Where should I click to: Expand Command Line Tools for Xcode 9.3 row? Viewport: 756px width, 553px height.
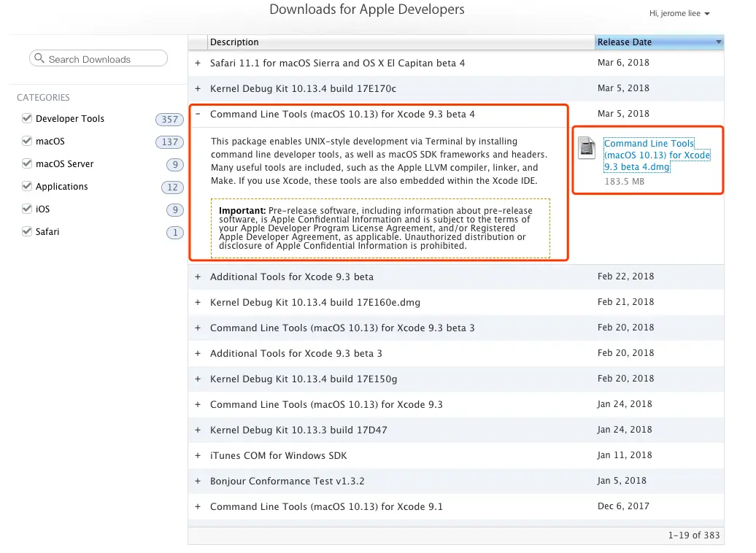click(198, 404)
